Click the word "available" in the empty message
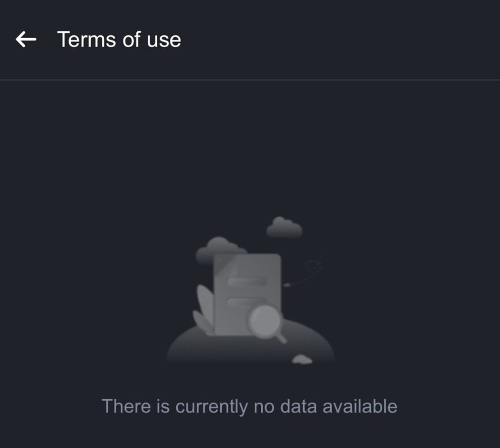500x448 pixels. (360, 406)
